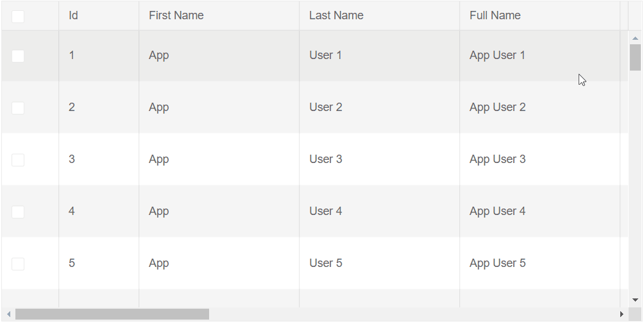Screen dimensions: 644x326
Task: Click the 'User 2' last name cell
Action: pos(326,107)
